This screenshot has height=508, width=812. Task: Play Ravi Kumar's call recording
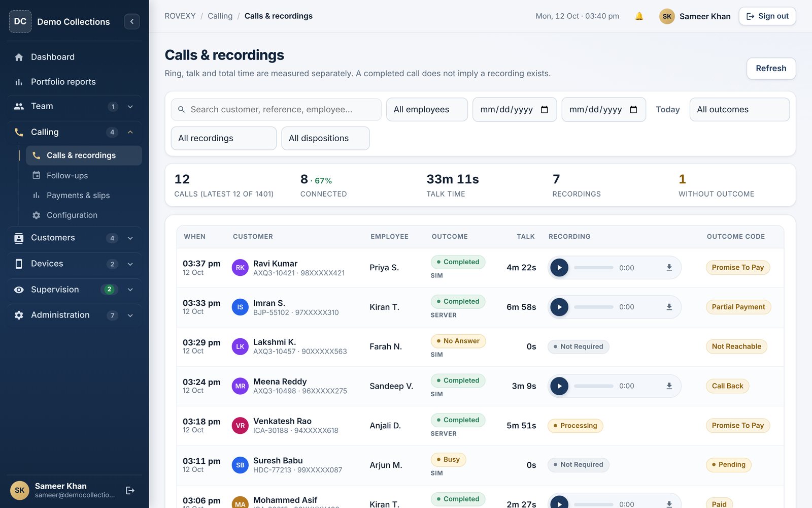[559, 268]
